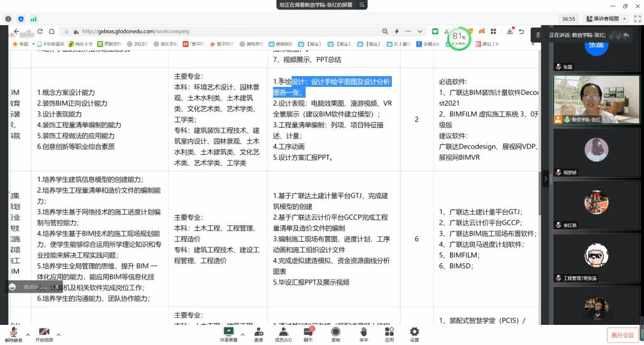This screenshot has width=644, height=345.
Task: Click the browser refresh button
Action: (x=40, y=31)
